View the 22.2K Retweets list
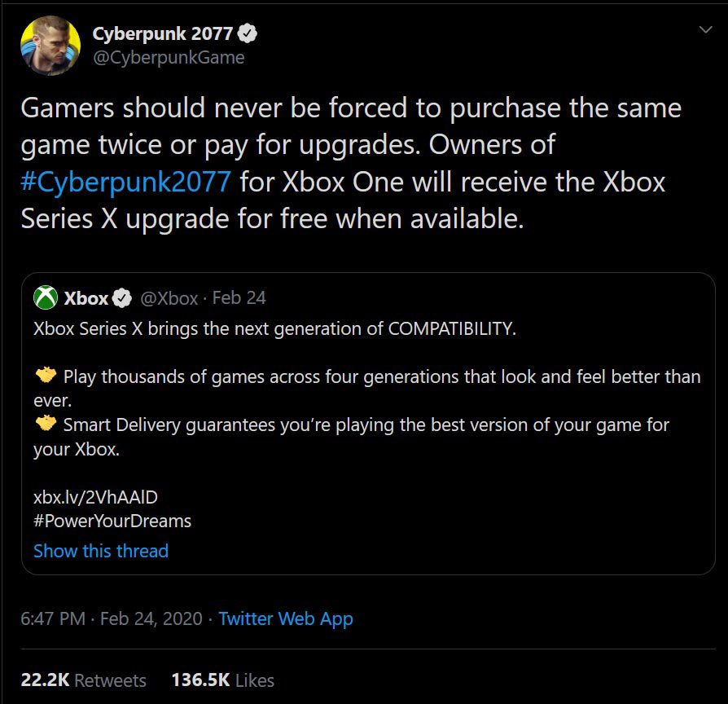The width and height of the screenshot is (728, 704). pyautogui.click(x=84, y=680)
